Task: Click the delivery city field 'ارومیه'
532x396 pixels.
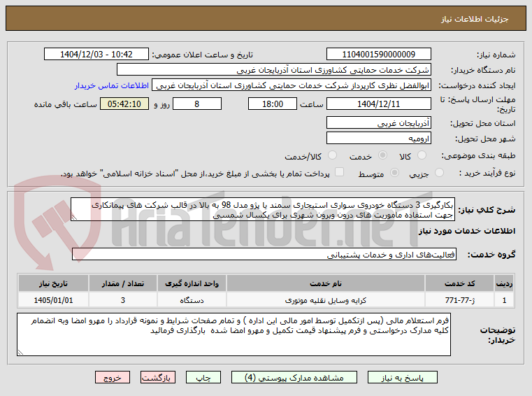Action: [379, 138]
